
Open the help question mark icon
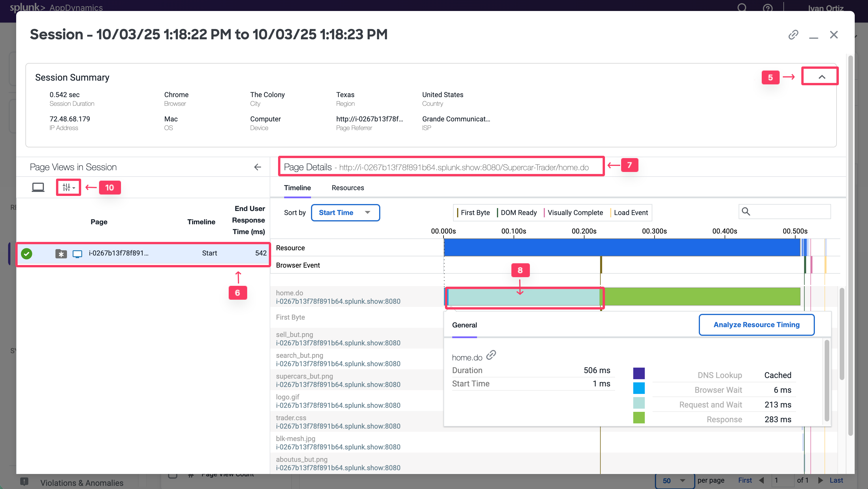click(x=768, y=8)
